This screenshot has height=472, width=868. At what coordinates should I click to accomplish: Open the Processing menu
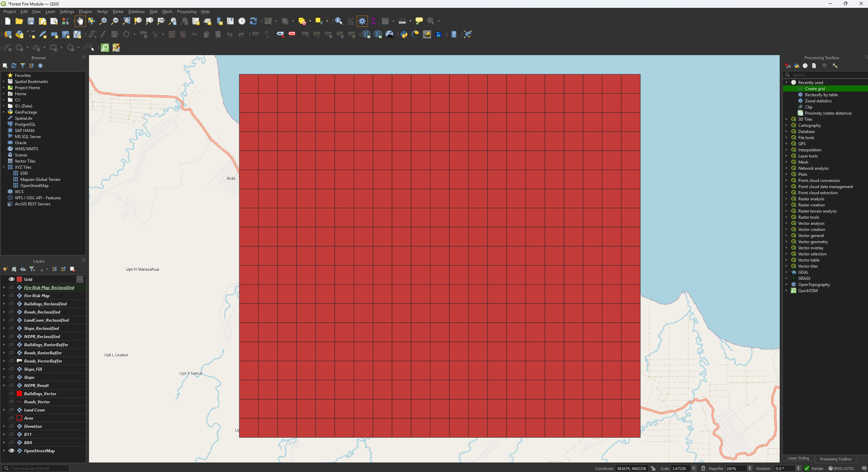186,12
